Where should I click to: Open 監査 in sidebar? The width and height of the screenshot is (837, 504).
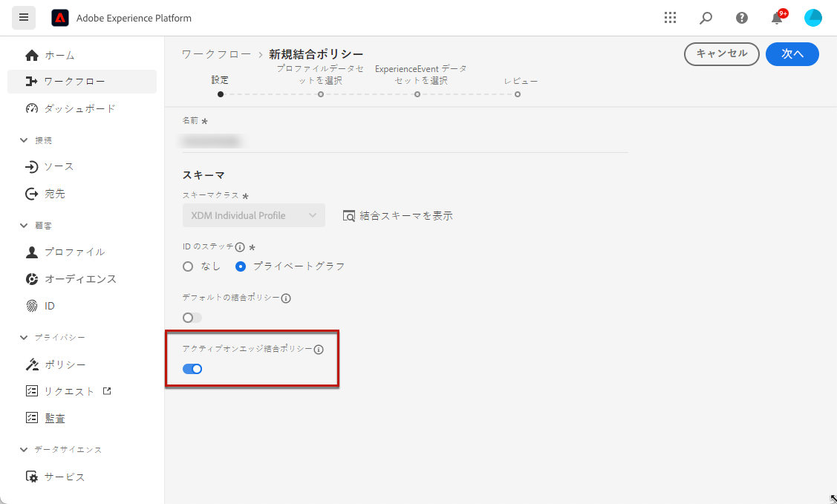point(82,418)
